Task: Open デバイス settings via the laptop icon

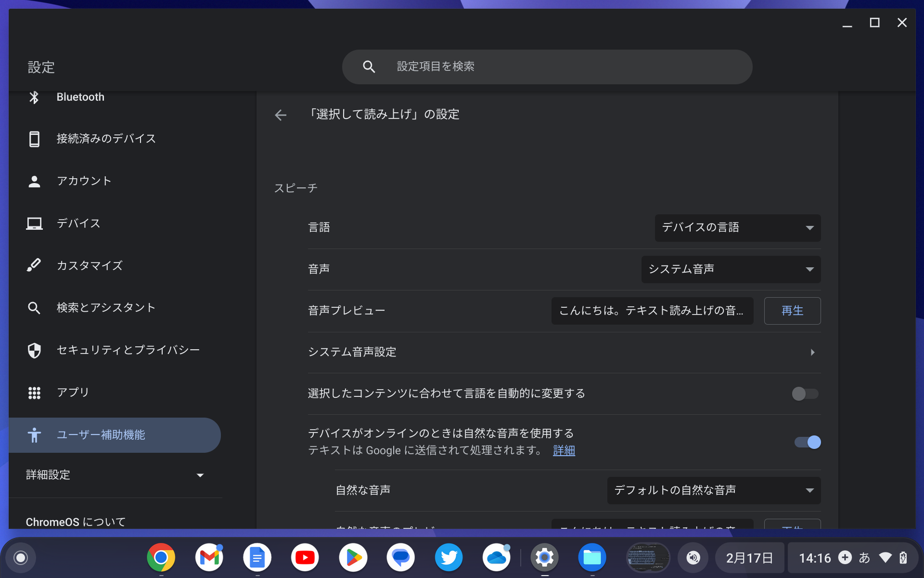Action: tap(78, 223)
